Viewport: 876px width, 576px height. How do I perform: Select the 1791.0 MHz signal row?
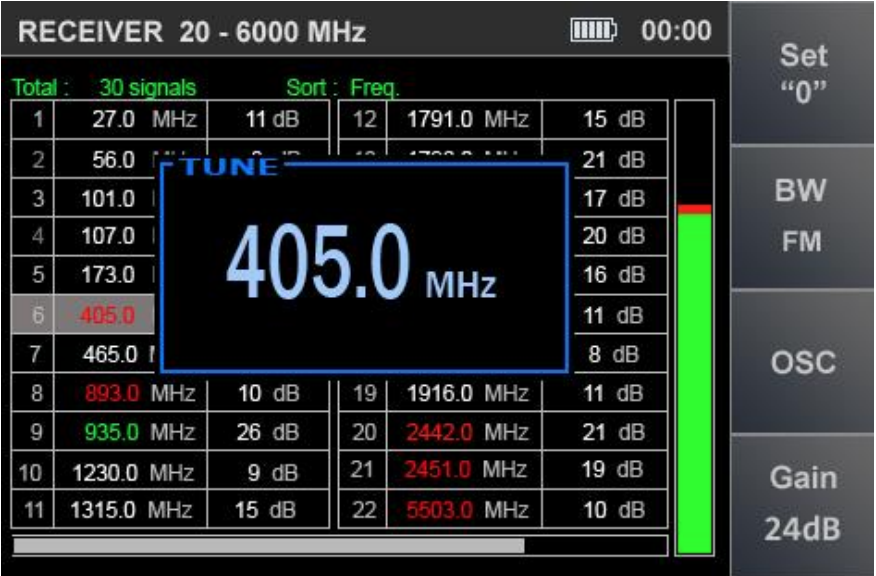pos(466,121)
